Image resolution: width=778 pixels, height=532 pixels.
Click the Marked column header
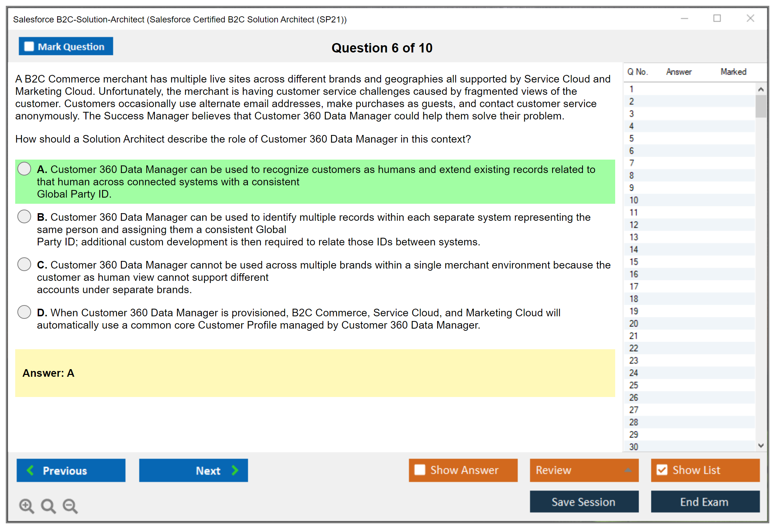tap(733, 72)
